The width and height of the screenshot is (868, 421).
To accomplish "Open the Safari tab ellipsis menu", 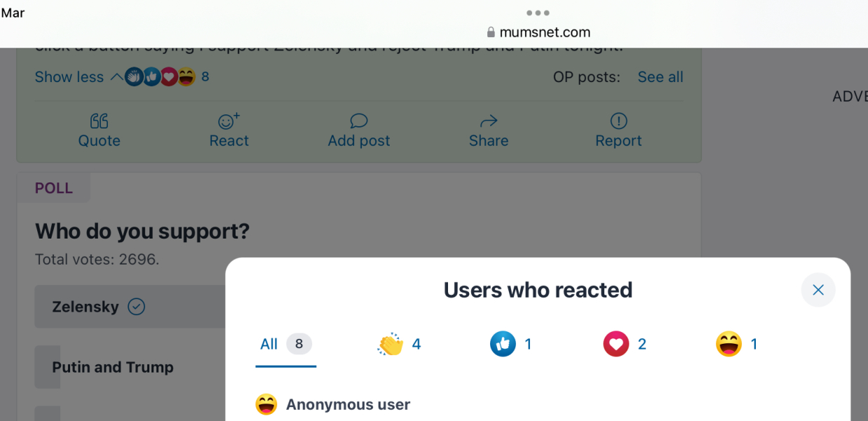I will point(538,12).
